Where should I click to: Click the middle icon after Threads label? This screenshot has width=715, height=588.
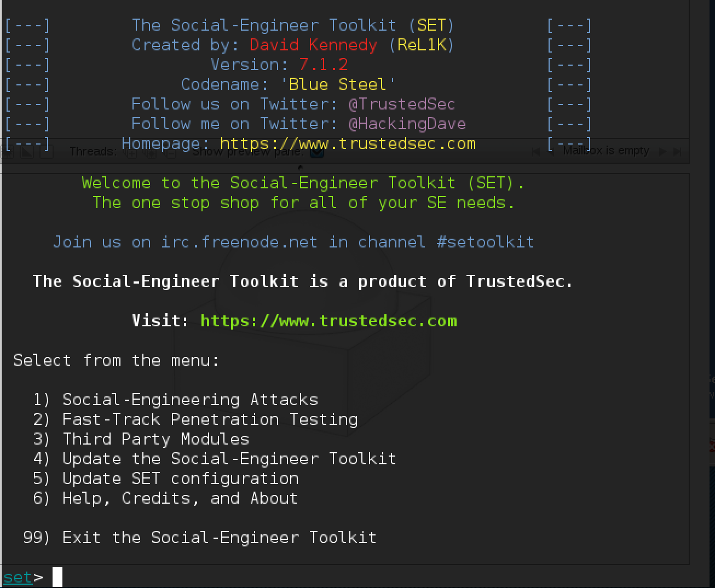pos(151,153)
